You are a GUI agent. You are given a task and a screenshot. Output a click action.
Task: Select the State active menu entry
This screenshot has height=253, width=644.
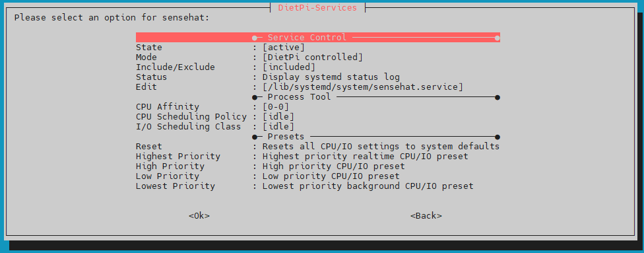click(x=318, y=48)
